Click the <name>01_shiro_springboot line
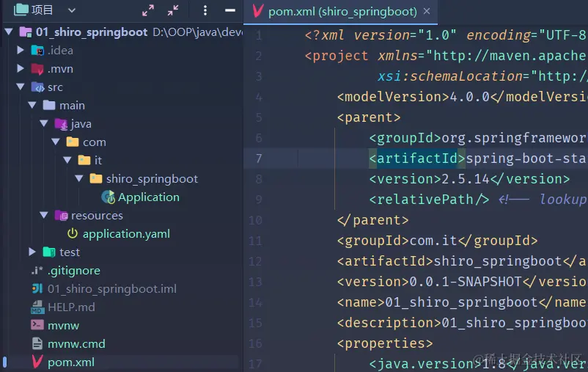 463,302
